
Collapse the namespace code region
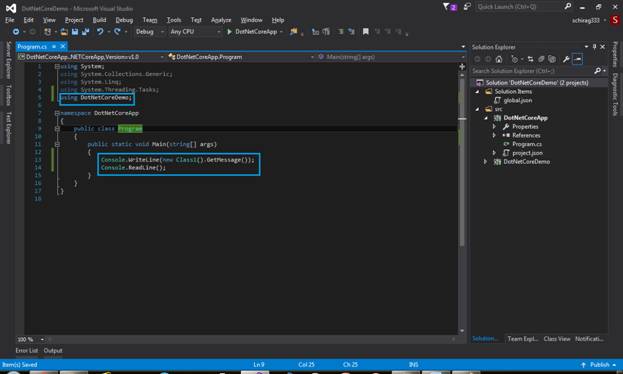[x=57, y=113]
